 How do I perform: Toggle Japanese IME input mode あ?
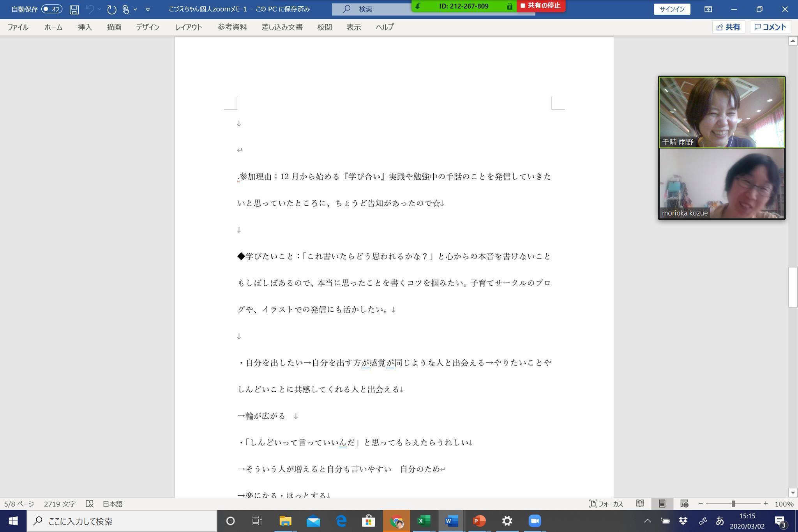click(x=720, y=521)
